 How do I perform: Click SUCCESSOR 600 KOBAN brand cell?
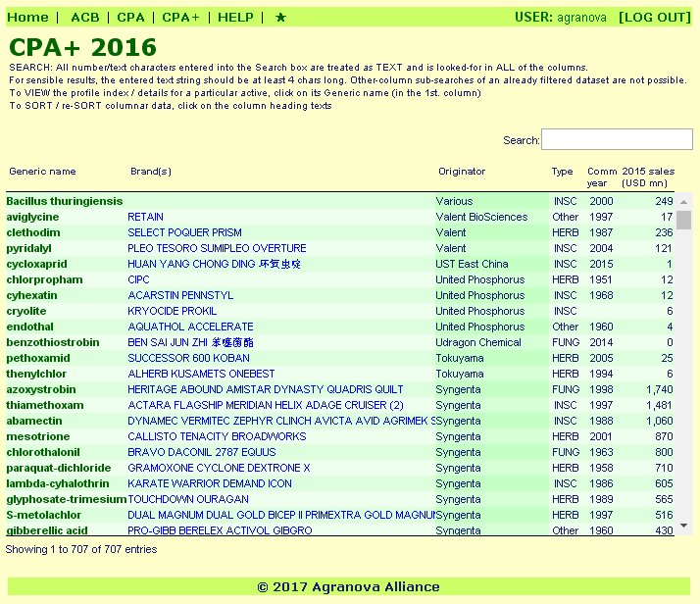(189, 358)
